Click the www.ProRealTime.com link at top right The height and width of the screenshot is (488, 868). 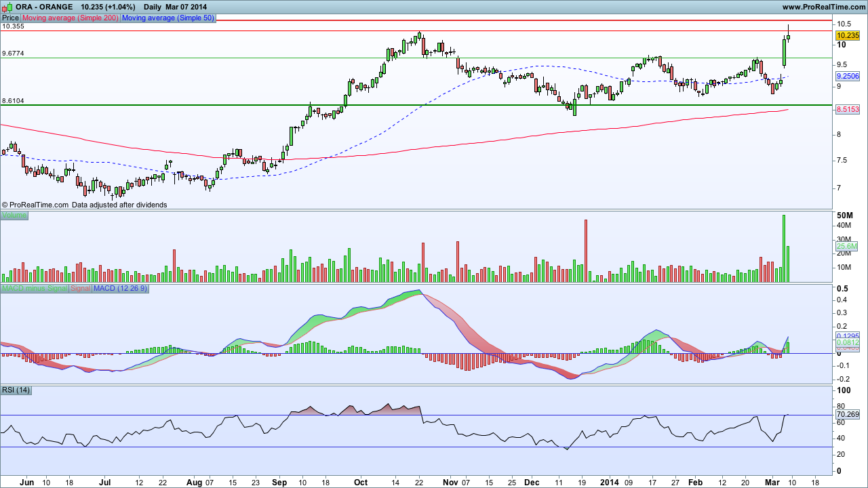[823, 7]
